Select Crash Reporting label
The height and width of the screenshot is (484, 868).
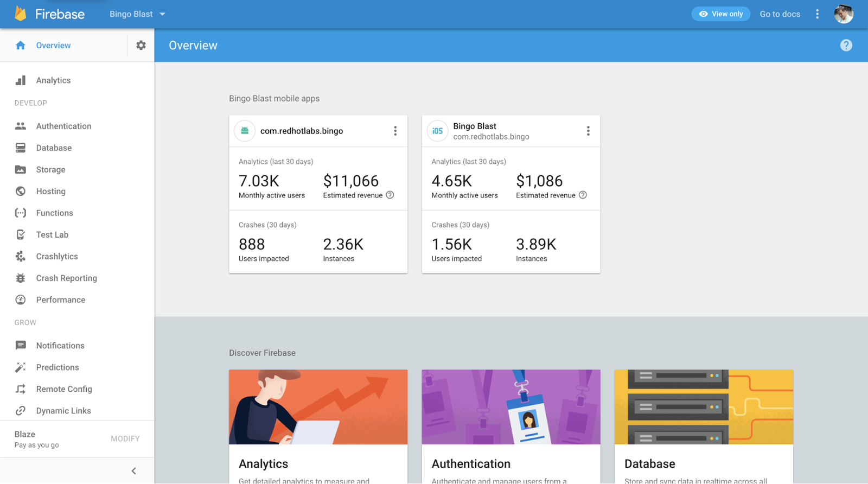click(x=66, y=278)
